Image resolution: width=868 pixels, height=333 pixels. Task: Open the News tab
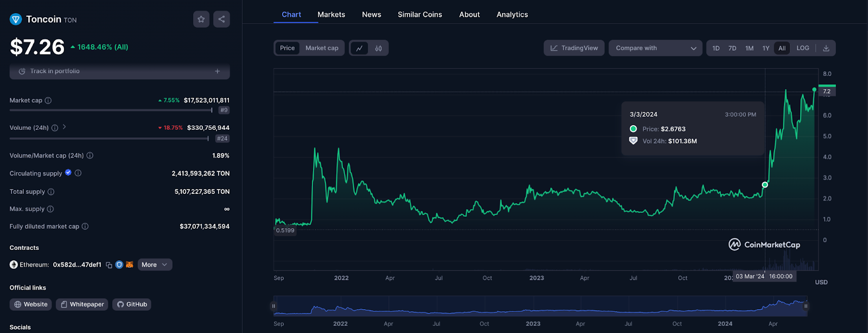372,15
